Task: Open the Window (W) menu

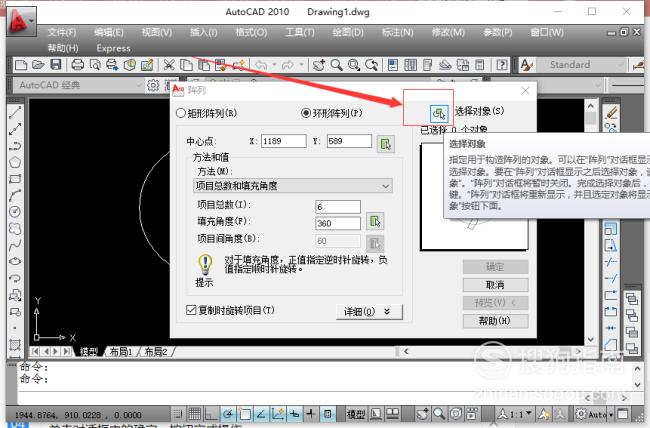Action: [547, 32]
